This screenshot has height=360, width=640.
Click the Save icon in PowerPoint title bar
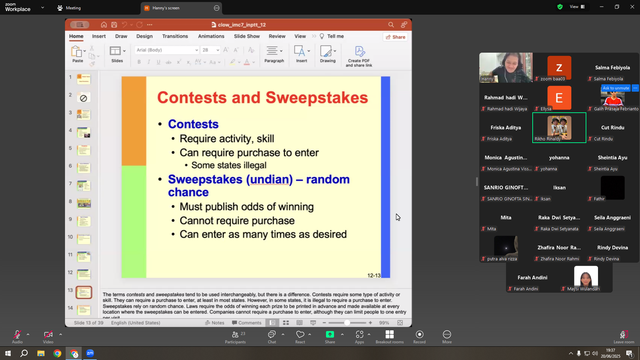tap(114, 25)
